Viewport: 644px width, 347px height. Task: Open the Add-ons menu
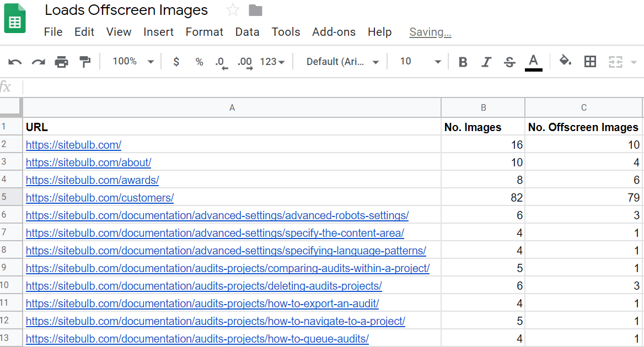click(334, 32)
